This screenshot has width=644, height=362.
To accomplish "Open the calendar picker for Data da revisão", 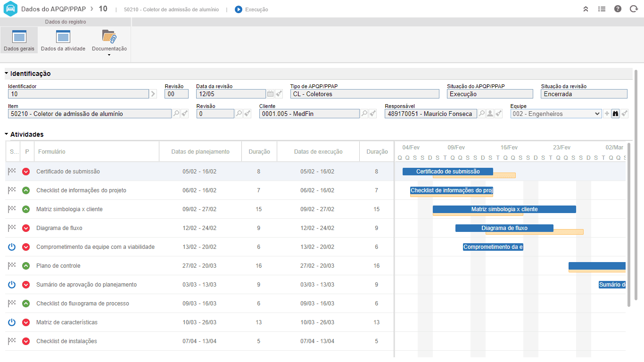I will (271, 94).
